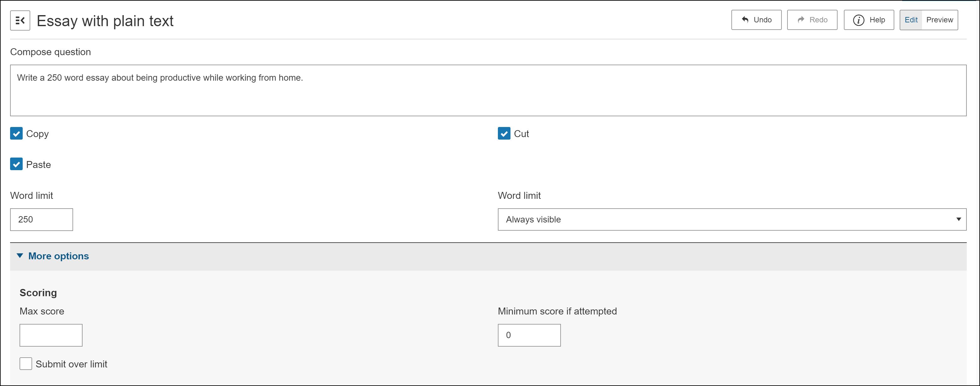Select the Edit tab
Screen dimensions: 980x386
(x=911, y=20)
